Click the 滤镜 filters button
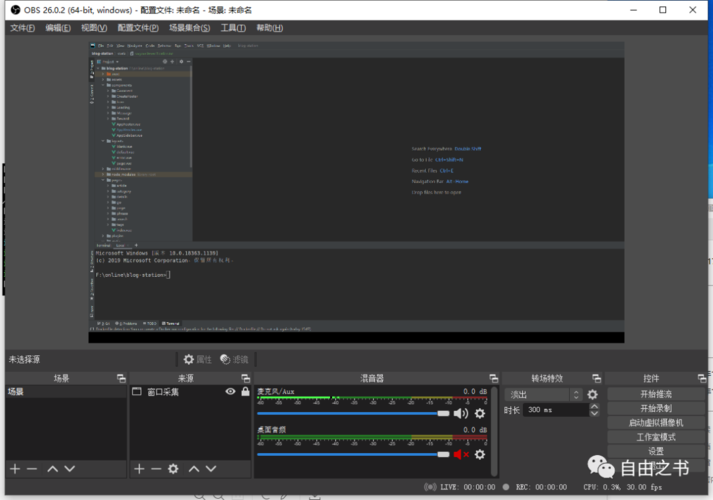The height and width of the screenshot is (500, 713). point(234,360)
